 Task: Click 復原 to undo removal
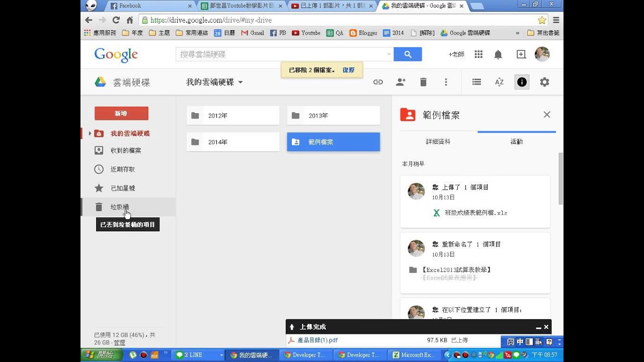pyautogui.click(x=349, y=70)
